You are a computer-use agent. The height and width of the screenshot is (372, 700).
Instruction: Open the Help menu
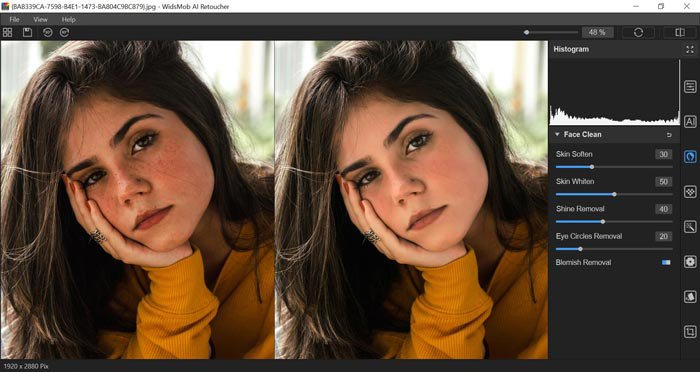[x=68, y=20]
